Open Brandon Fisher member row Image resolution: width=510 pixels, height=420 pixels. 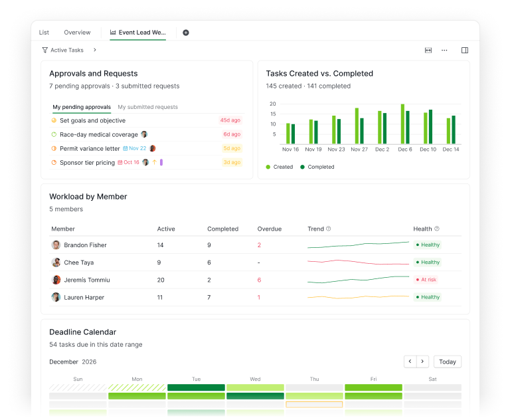coord(256,245)
